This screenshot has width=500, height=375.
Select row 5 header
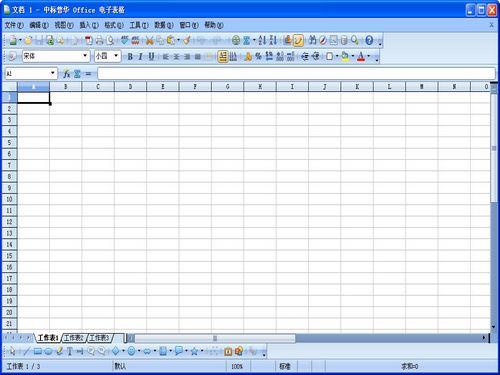click(x=9, y=142)
